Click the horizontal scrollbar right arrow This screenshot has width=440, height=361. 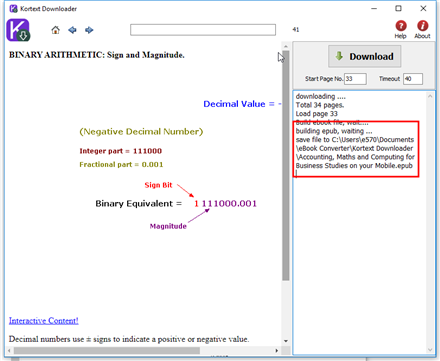tap(276, 351)
